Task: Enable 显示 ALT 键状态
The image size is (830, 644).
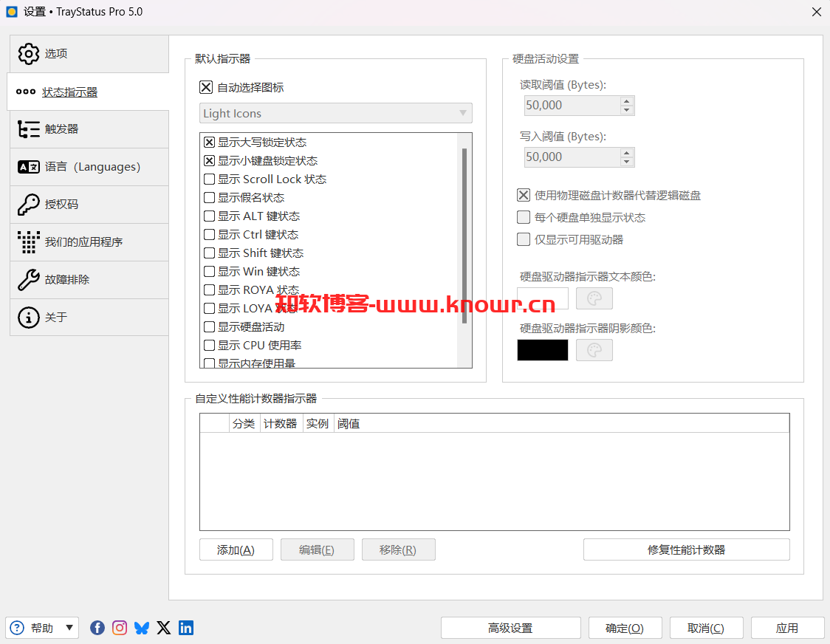Action: coord(209,216)
